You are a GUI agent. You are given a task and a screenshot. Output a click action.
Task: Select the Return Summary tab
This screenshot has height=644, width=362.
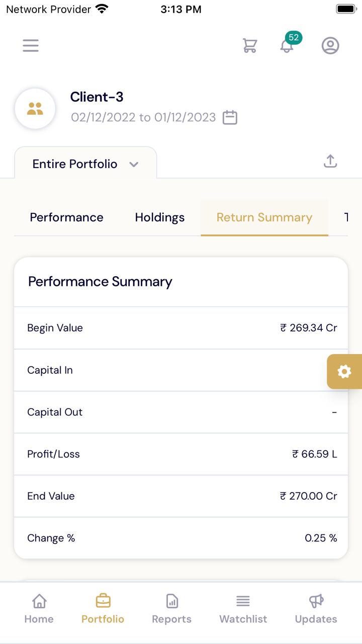[x=264, y=217]
